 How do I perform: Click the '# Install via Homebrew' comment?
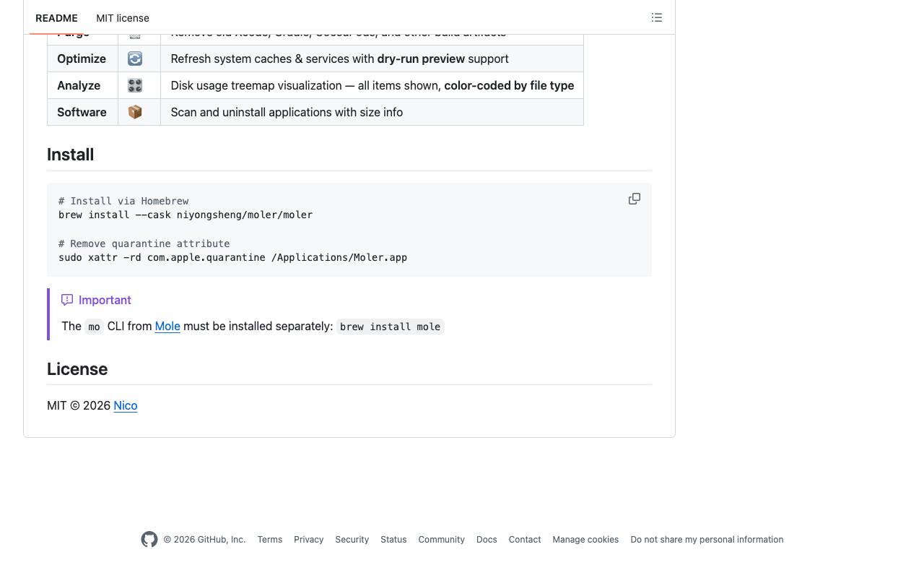(x=123, y=201)
